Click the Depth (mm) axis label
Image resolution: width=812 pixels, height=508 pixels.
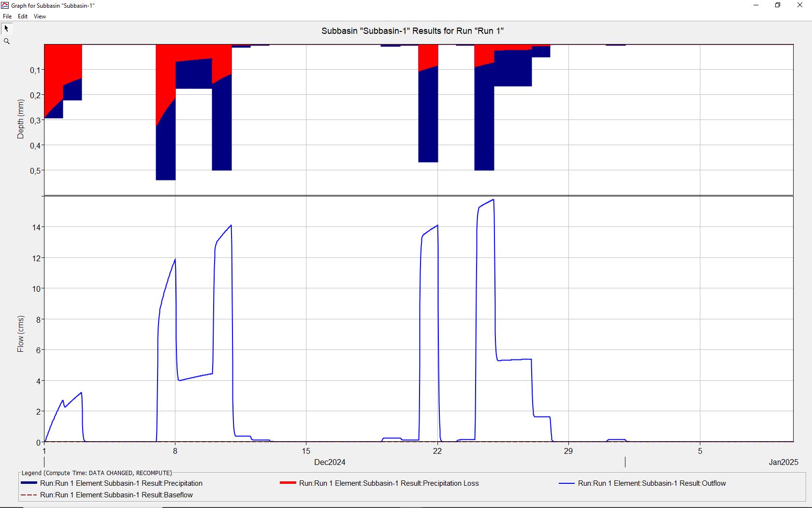point(20,119)
